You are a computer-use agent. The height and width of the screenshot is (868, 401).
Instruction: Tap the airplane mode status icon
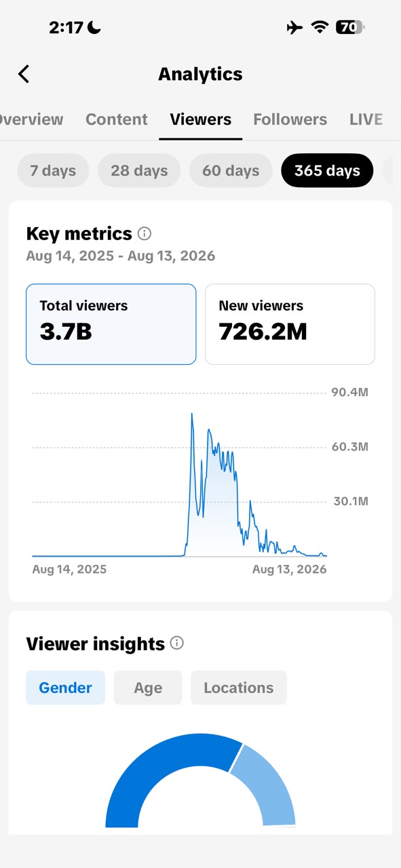click(294, 28)
